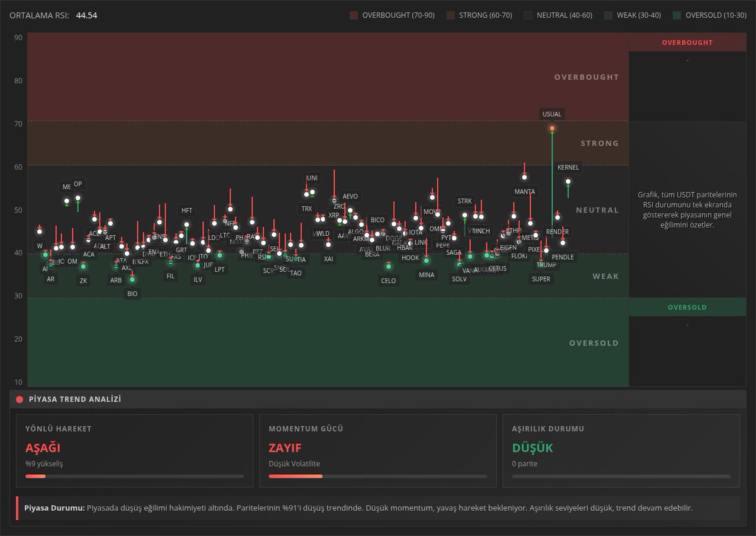Click the SAGA coin label
Image resolution: width=756 pixels, height=536 pixels.
click(454, 252)
